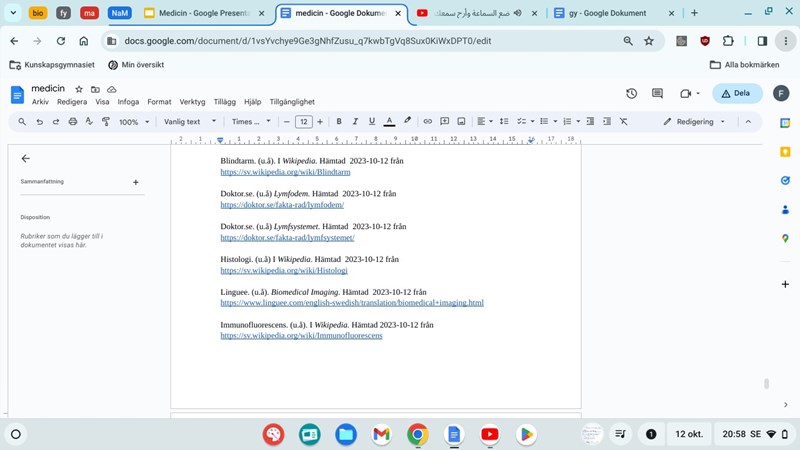Open the zoom 100% dropdown
Viewport: 800px width, 450px height.
(133, 122)
